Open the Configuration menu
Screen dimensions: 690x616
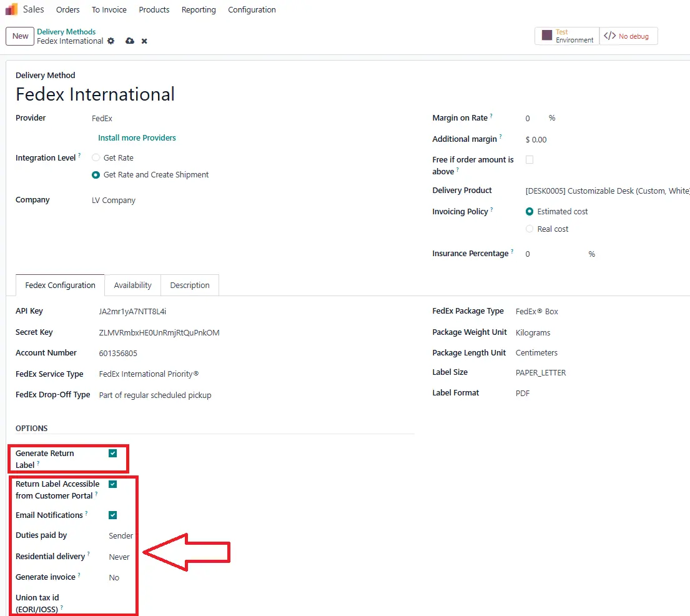[252, 10]
